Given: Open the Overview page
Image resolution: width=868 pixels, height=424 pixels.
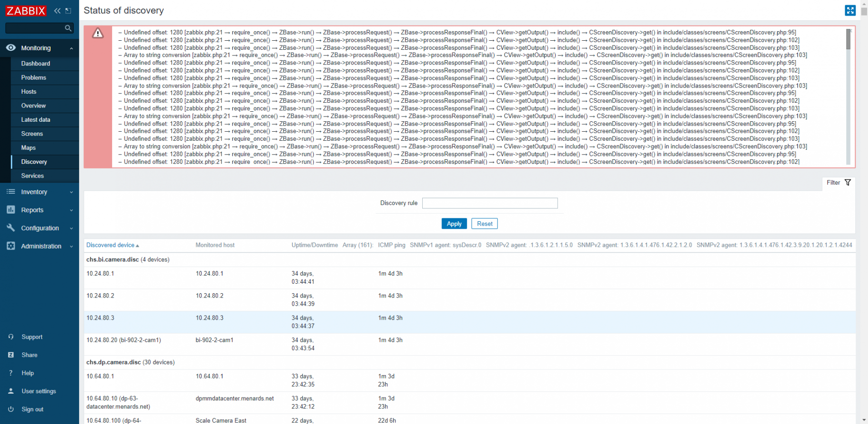Looking at the screenshot, I should point(33,106).
